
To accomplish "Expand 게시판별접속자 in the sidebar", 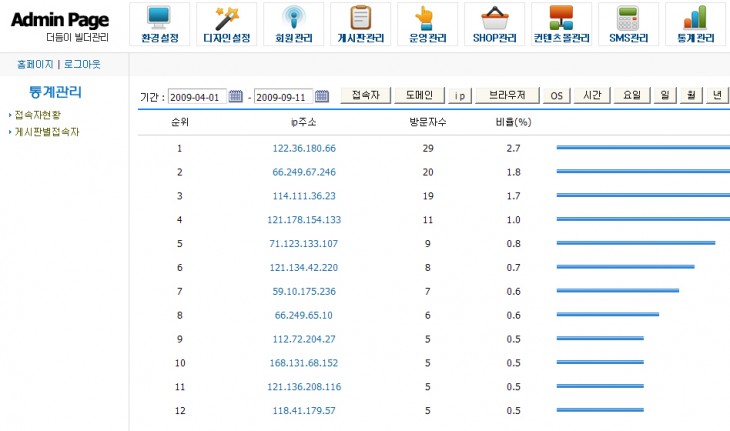I will (45, 131).
